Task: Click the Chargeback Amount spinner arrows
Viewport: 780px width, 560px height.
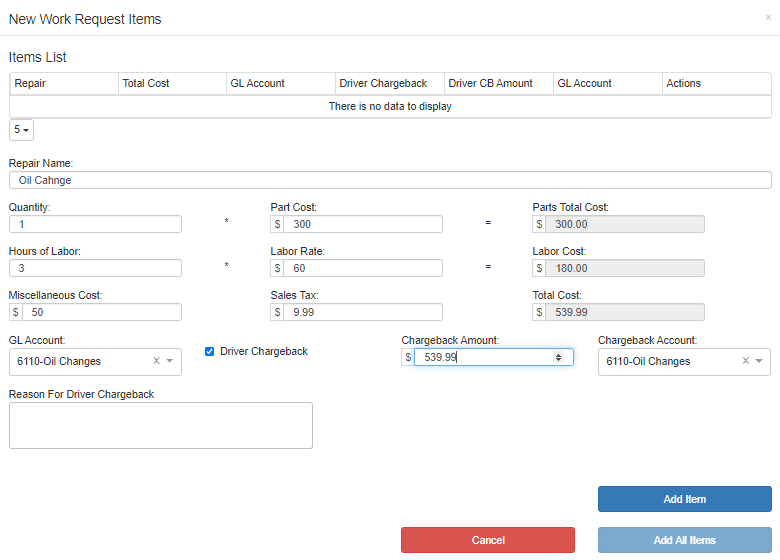Action: (558, 357)
